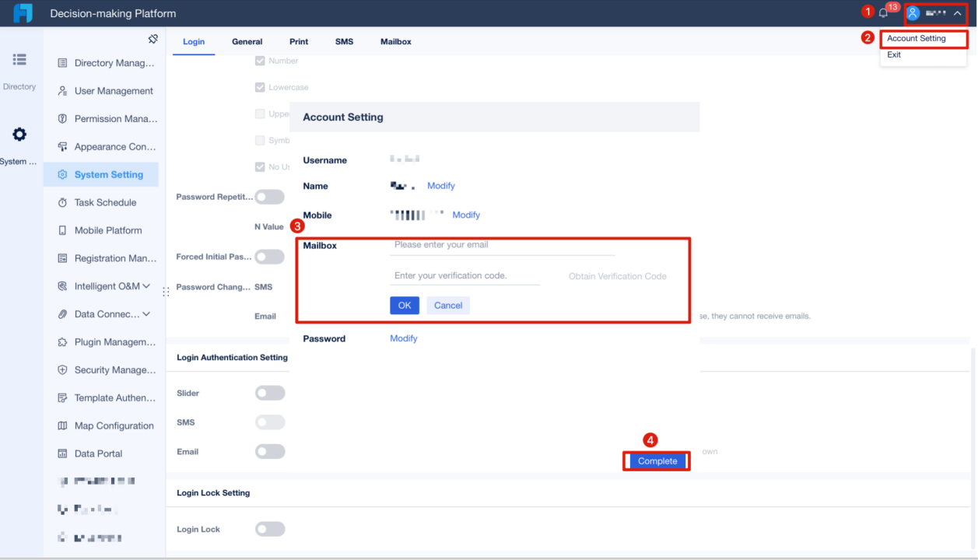Enable Slider login authentication switch
This screenshot has height=560, width=978.
coord(270,394)
